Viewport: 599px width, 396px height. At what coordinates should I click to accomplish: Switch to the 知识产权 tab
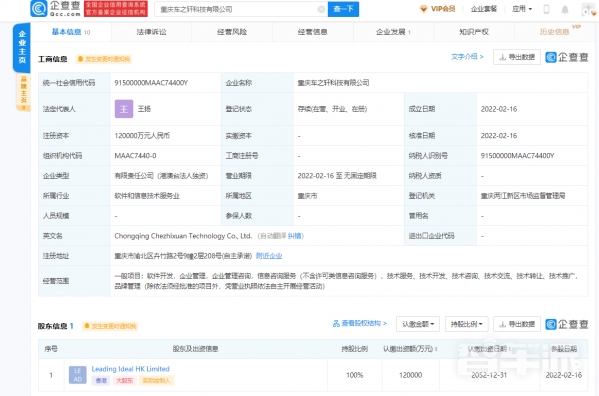coord(474,32)
